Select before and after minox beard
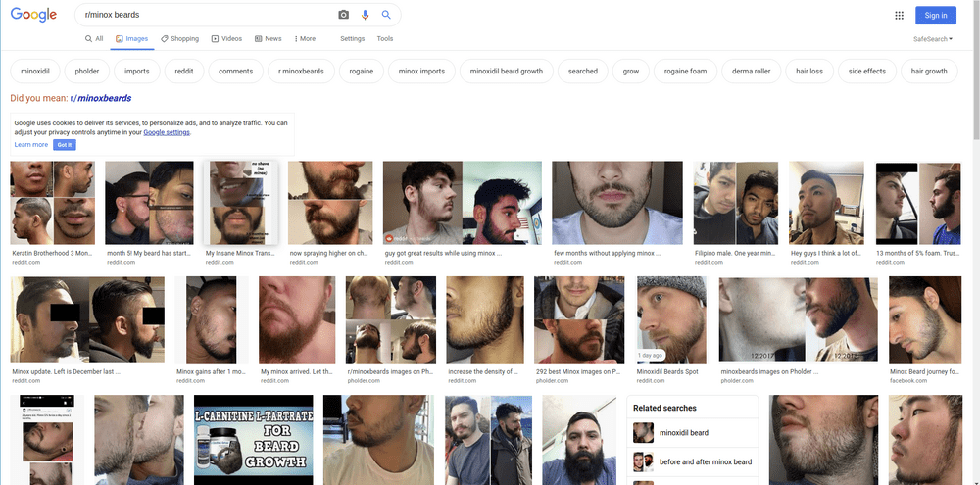Image resolution: width=980 pixels, height=485 pixels. click(693, 461)
